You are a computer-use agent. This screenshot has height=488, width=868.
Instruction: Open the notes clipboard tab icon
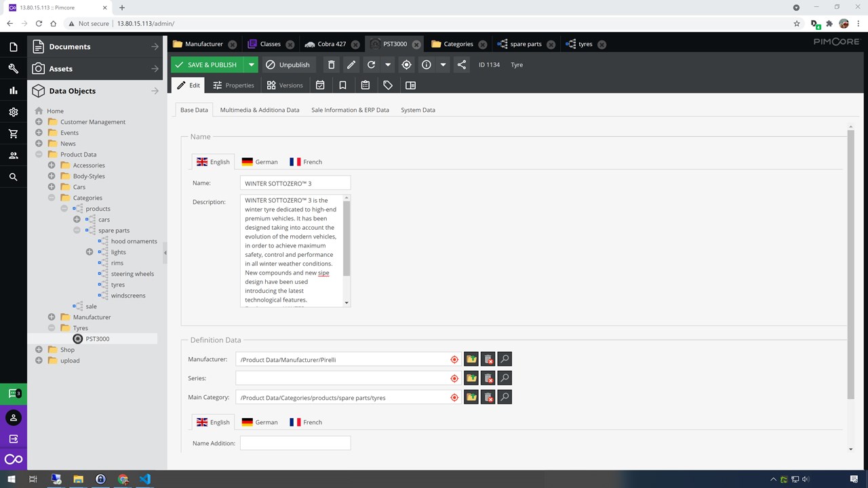[x=365, y=85]
